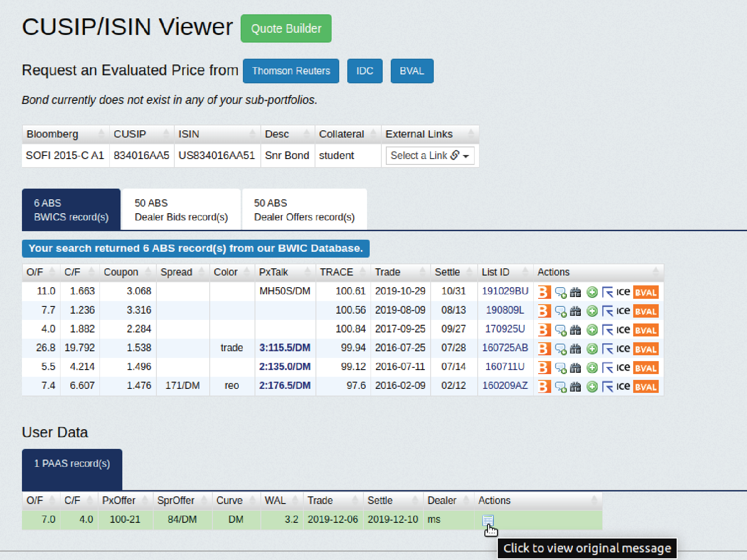747x560 pixels.
Task: Open the 50 ABS Dealer Offers tab
Action: coord(304,210)
